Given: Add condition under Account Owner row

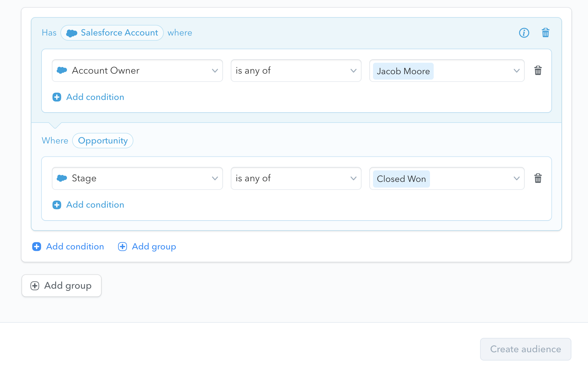Looking at the screenshot, I should coord(88,97).
